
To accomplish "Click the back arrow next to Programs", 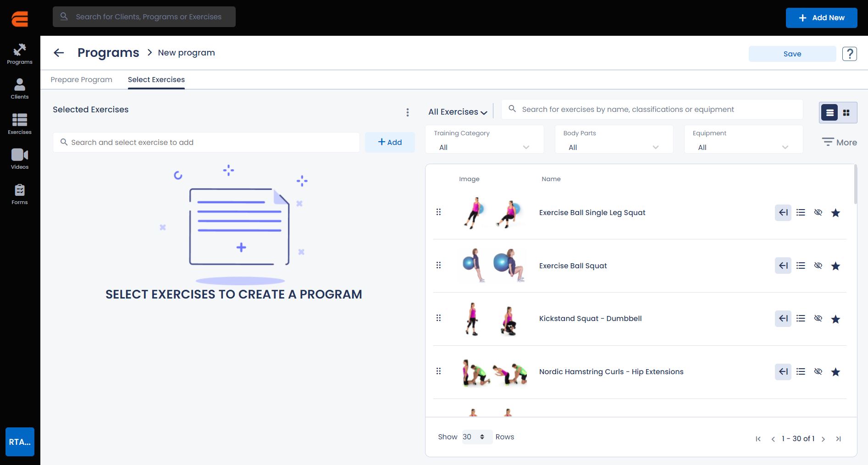I will pos(59,53).
